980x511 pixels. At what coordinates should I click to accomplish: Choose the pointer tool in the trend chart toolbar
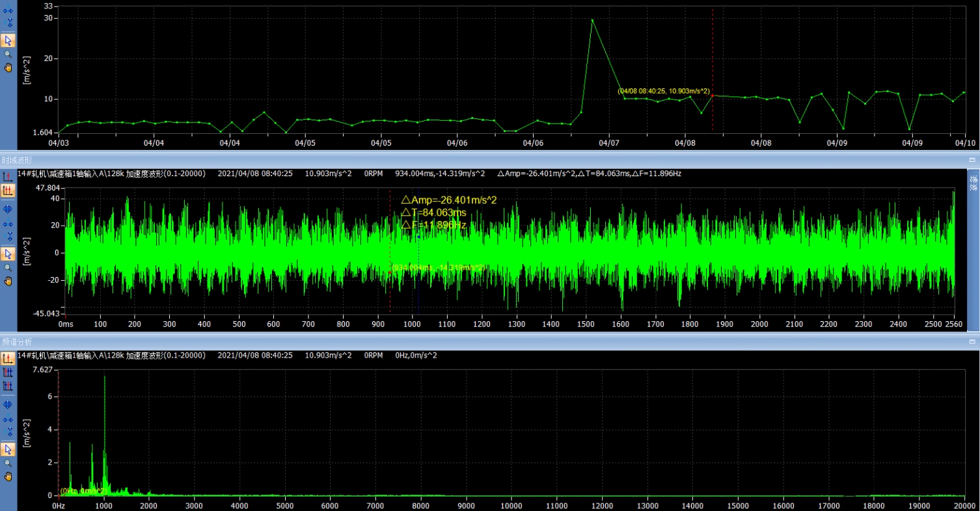tap(8, 40)
